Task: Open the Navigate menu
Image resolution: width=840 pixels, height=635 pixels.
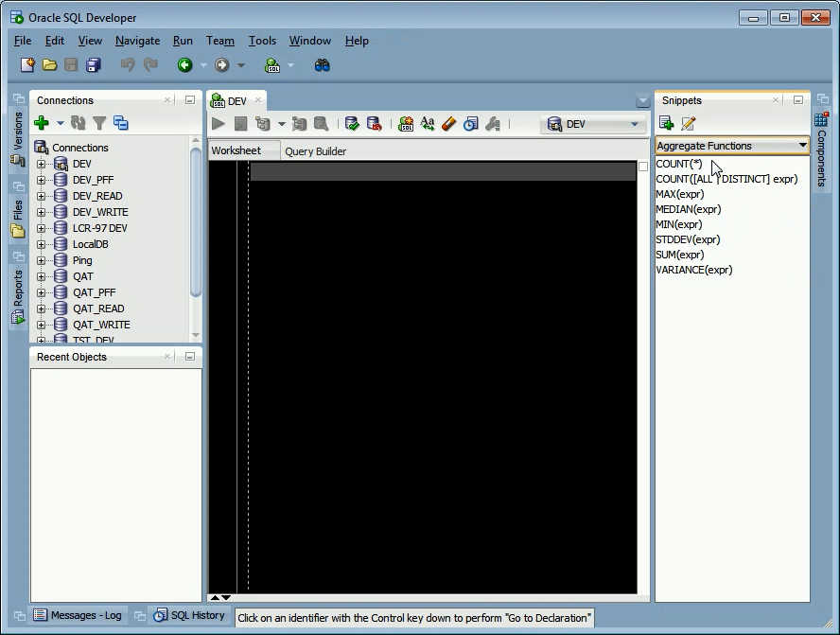Action: [138, 41]
